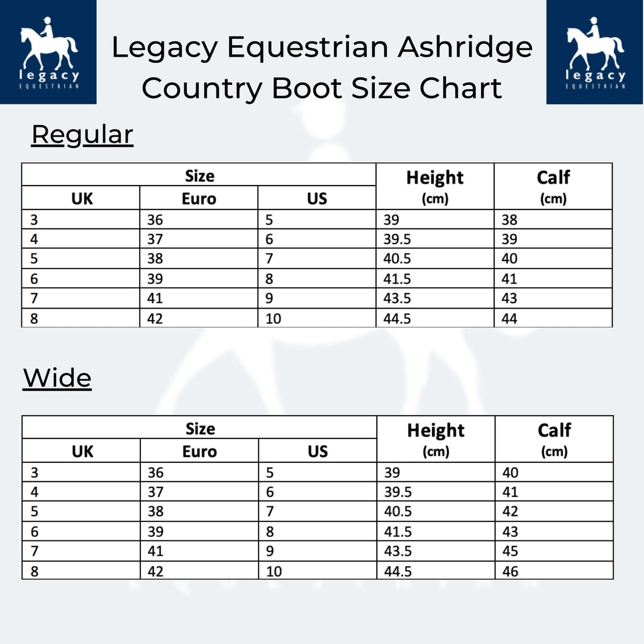
Task: Click UK size 3 in the Wide table
Action: tap(34, 474)
